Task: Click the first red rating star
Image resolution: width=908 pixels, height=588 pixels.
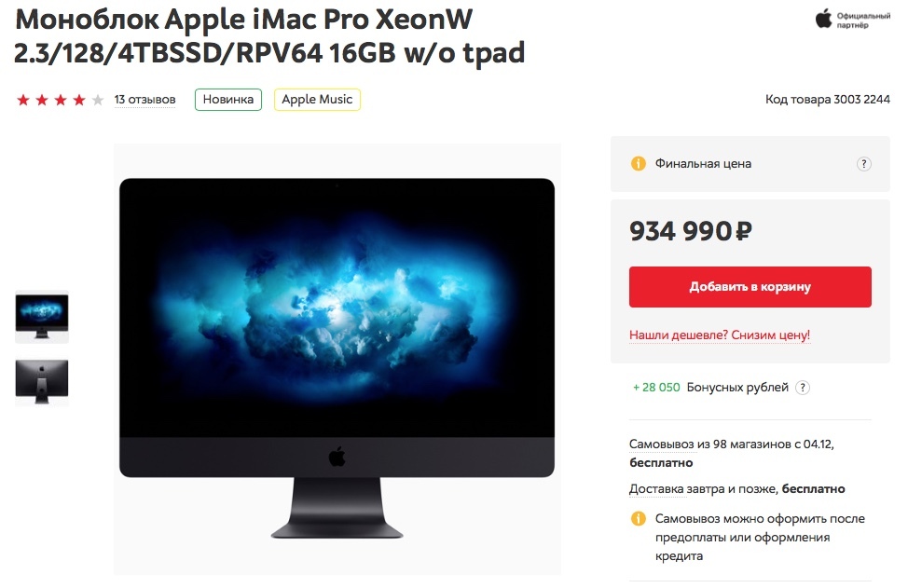Action: point(23,100)
